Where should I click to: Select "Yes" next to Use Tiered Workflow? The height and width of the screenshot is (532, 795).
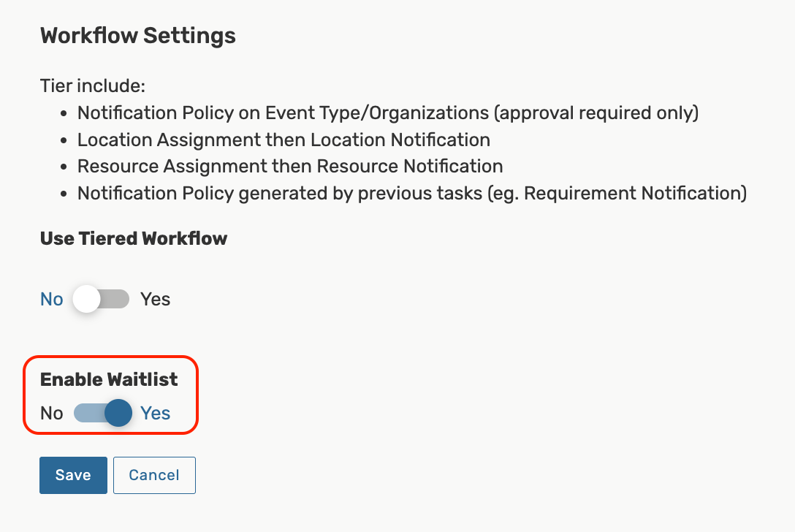click(x=156, y=299)
